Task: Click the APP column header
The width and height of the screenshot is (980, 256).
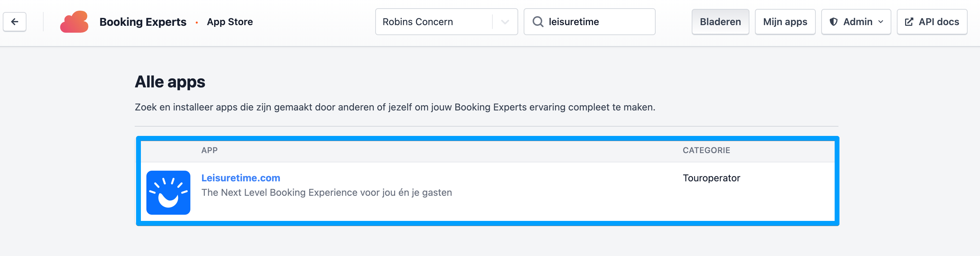Action: [209, 150]
